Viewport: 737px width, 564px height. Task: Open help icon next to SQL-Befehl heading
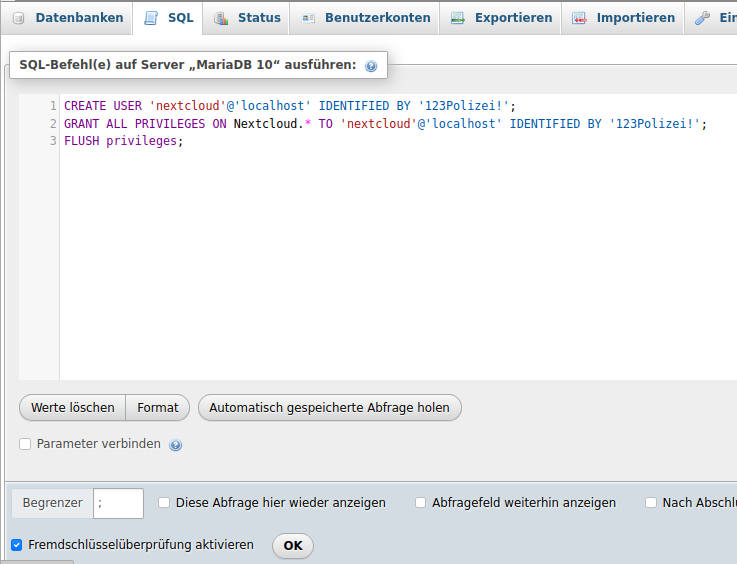pyautogui.click(x=371, y=66)
